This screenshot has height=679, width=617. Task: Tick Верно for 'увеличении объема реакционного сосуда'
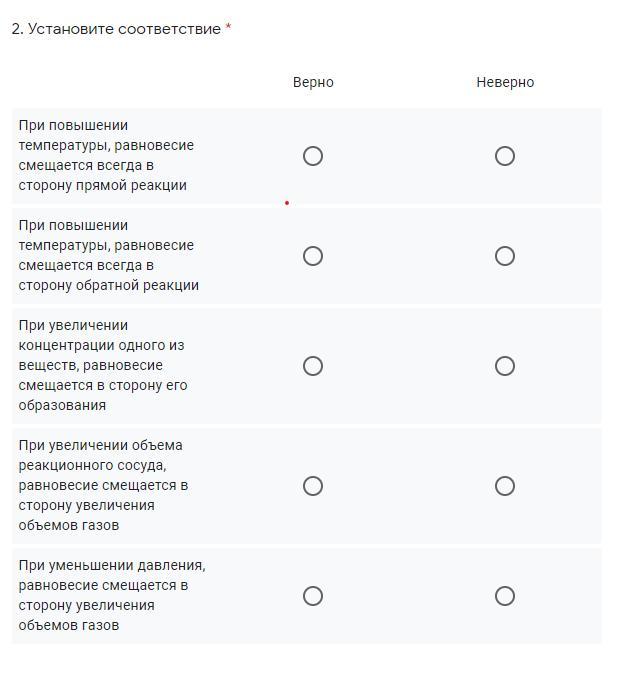pyautogui.click(x=313, y=486)
